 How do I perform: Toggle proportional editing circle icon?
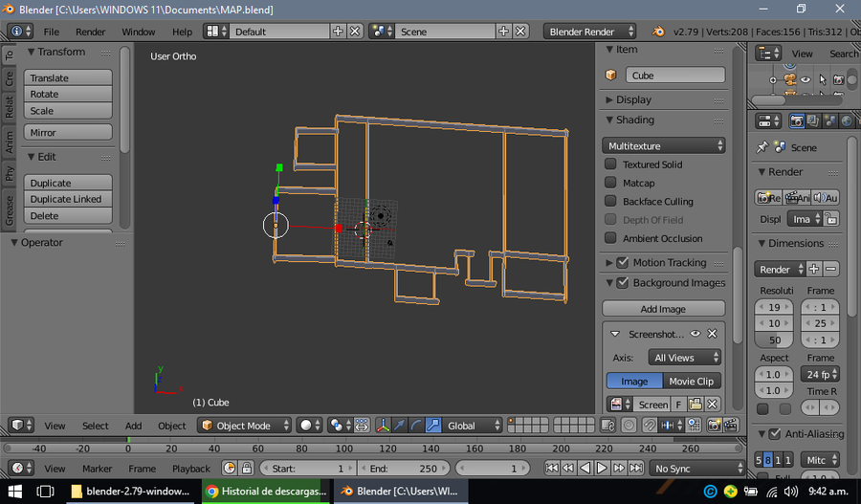[629, 425]
